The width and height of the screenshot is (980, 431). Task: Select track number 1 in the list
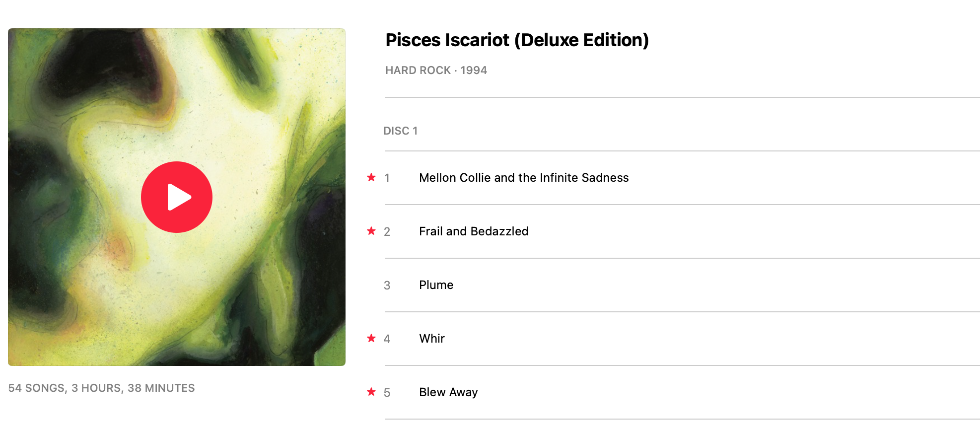pos(387,178)
